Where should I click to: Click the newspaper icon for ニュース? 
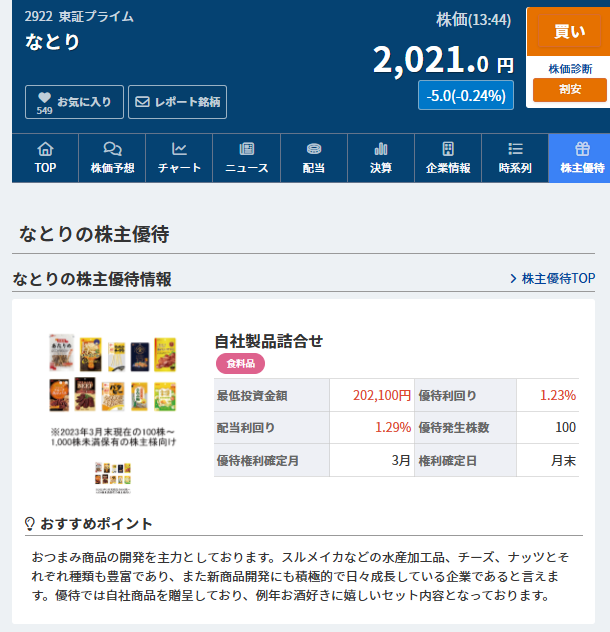(246, 149)
